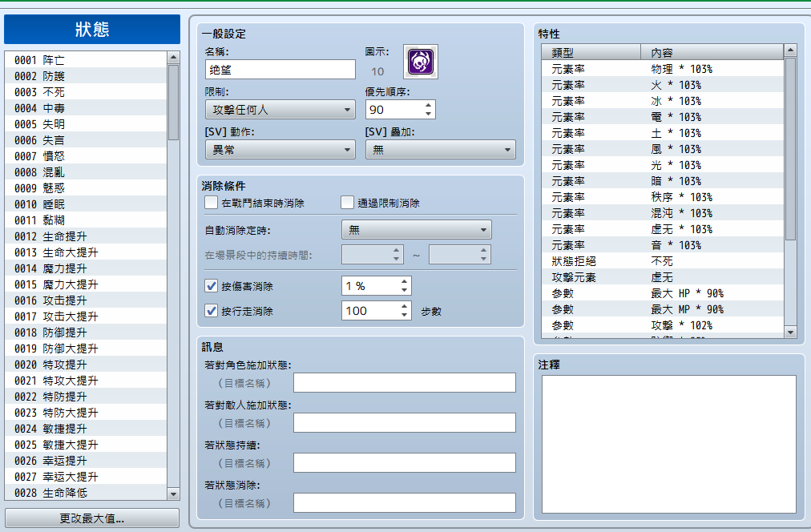Select state 0007 憤怒
The width and height of the screenshot is (811, 532).
coord(86,156)
